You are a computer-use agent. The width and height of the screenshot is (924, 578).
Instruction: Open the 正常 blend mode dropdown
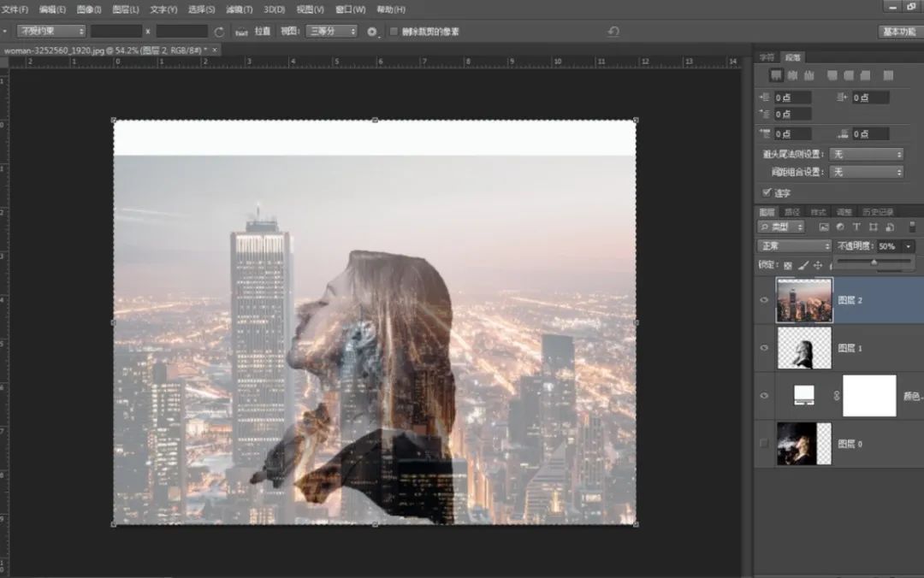[794, 245]
